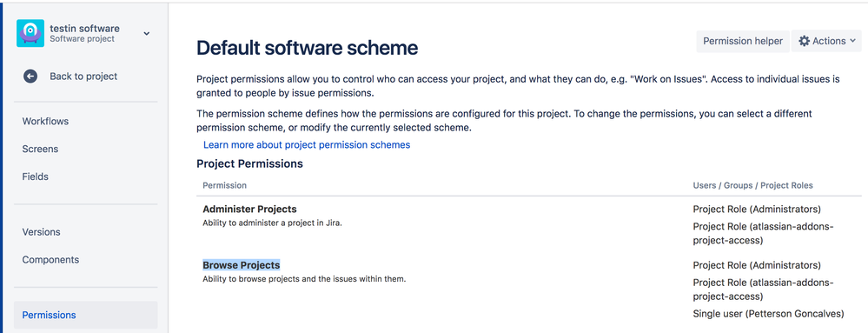Click the Administer Projects permission name
Viewport: 868px width, 333px height.
(249, 210)
